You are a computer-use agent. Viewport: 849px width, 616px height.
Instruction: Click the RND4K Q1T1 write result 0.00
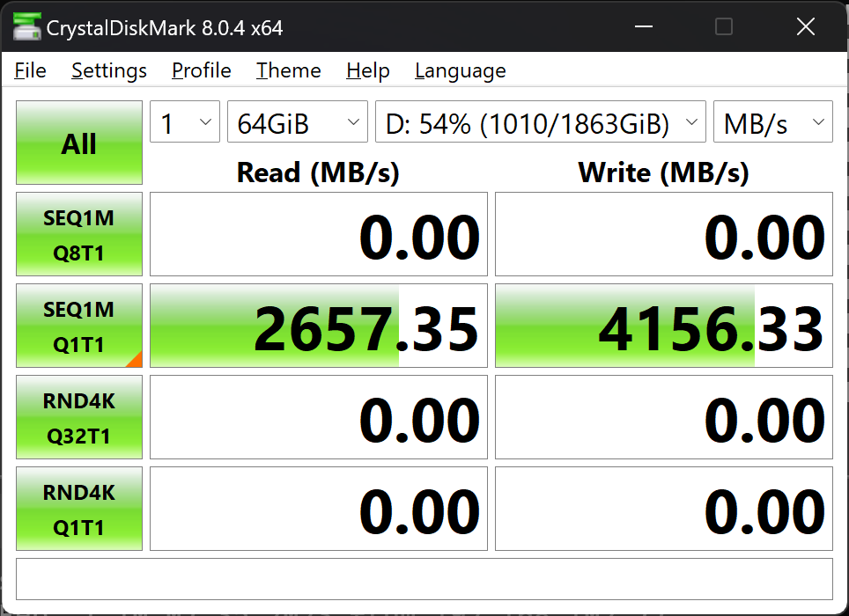[x=664, y=509]
